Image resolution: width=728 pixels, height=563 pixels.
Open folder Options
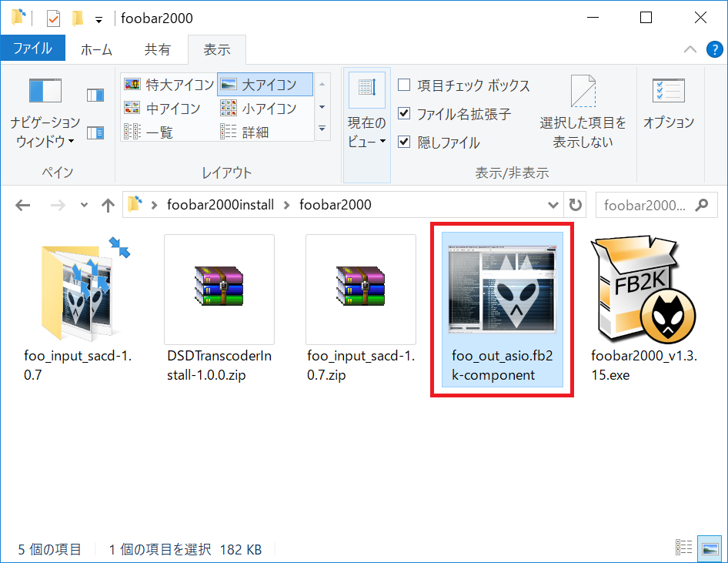[669, 103]
